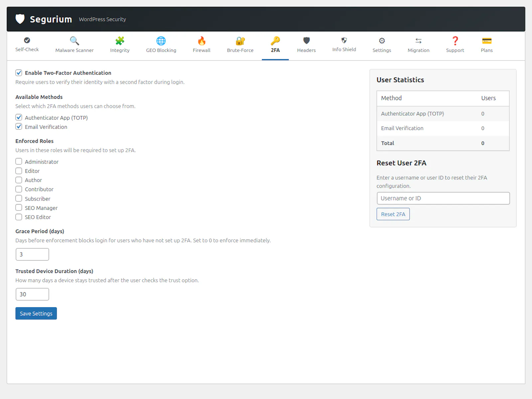
Task: Focus the Username or ID field
Action: 443,198
